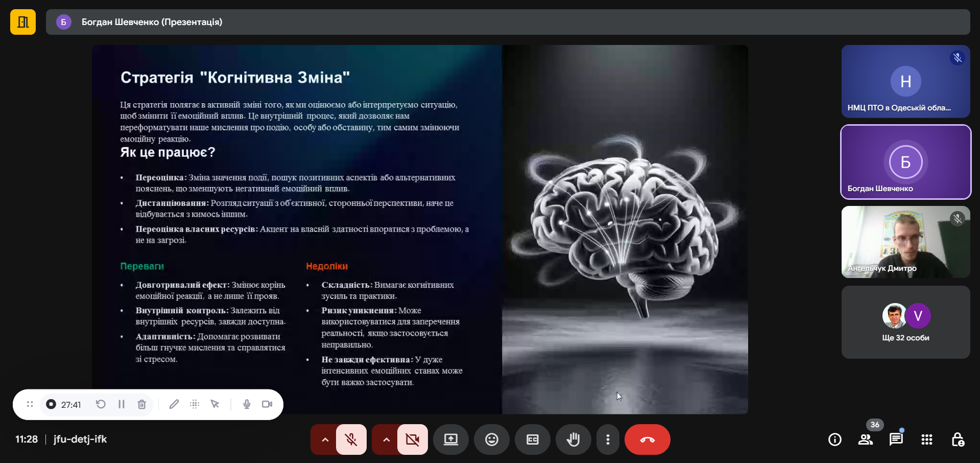Click the red leave call button
Viewport: 980px width, 463px height.
pyautogui.click(x=647, y=439)
